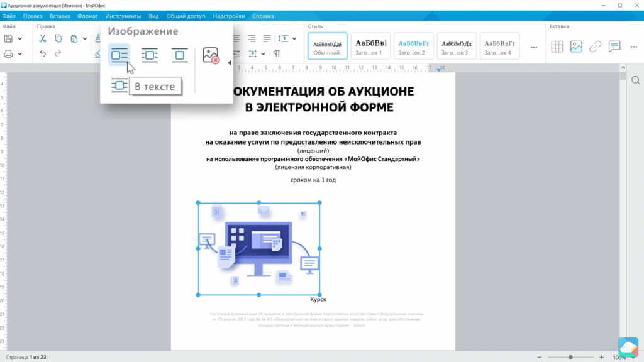Screen dimensions: 644x362
Task: Click the heading 'В ЭЛЕКТРОННОЙ ФОРМЕ'
Action: 319,107
